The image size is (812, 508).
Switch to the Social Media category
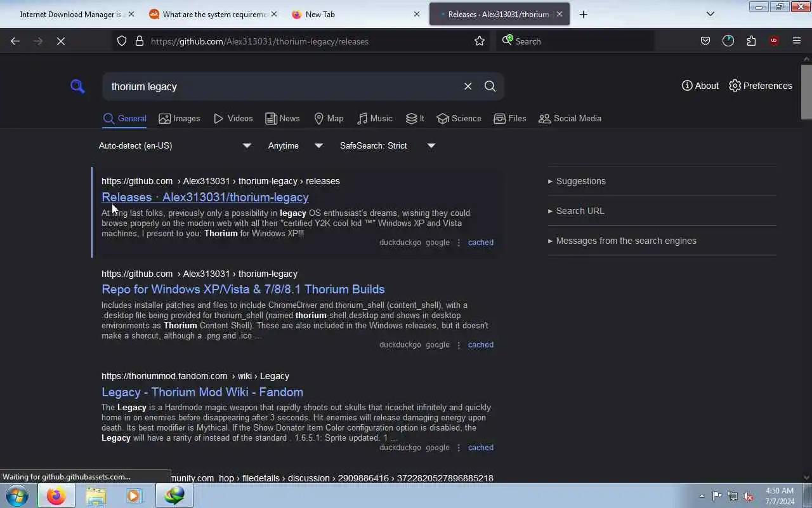coord(570,119)
